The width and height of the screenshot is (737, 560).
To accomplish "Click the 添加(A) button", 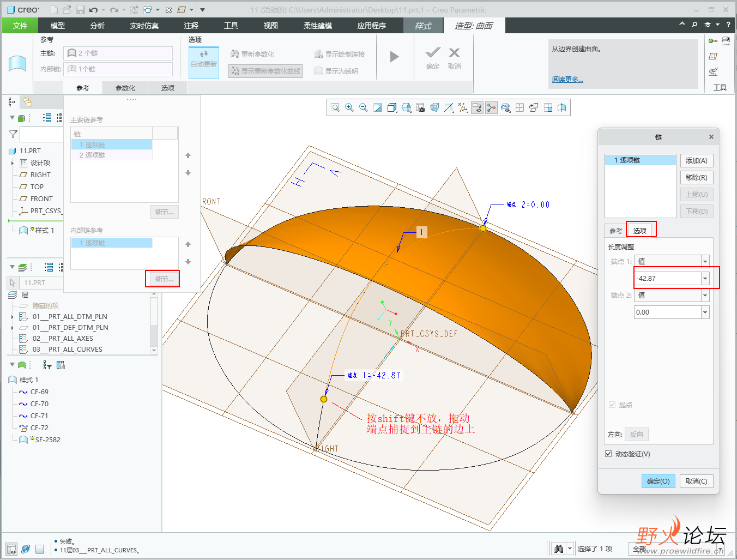I will (697, 160).
